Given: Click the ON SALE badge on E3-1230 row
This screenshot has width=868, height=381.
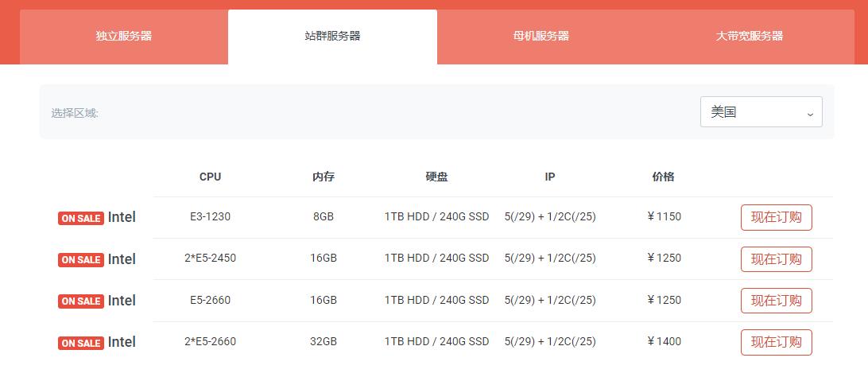Looking at the screenshot, I should click(x=81, y=218).
